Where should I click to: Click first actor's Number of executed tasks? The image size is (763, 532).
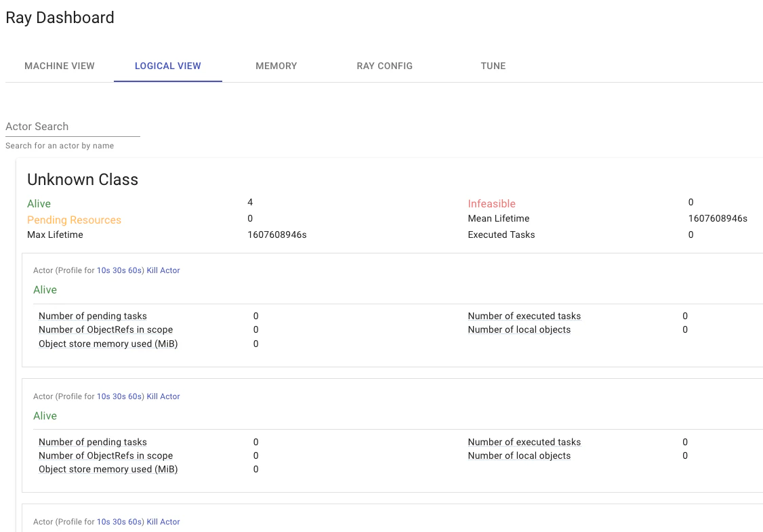[524, 316]
